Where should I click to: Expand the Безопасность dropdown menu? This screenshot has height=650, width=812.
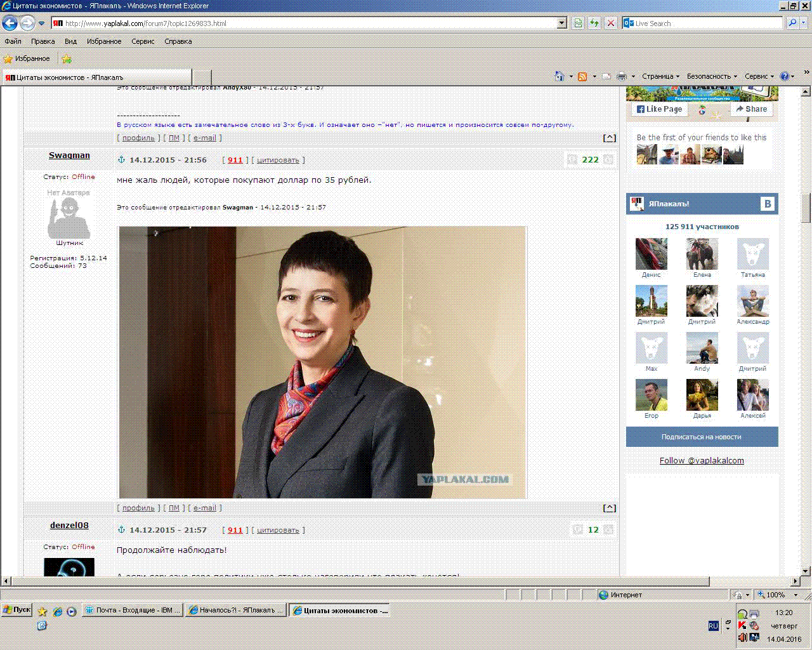tap(711, 76)
